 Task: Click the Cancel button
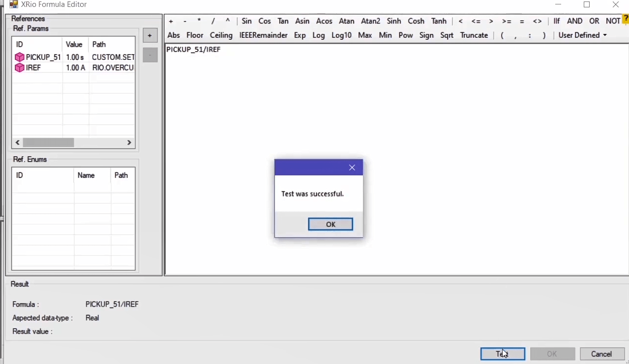601,354
